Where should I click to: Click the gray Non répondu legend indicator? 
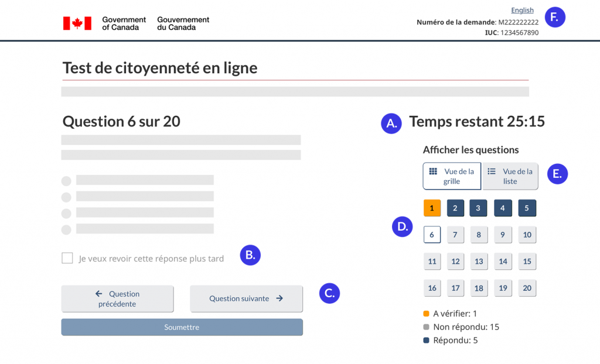tap(427, 327)
